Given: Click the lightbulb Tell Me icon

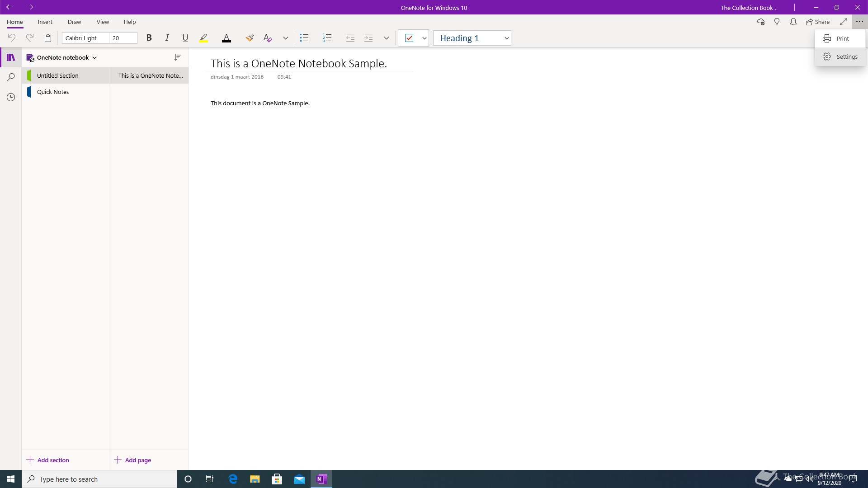Looking at the screenshot, I should point(777,22).
